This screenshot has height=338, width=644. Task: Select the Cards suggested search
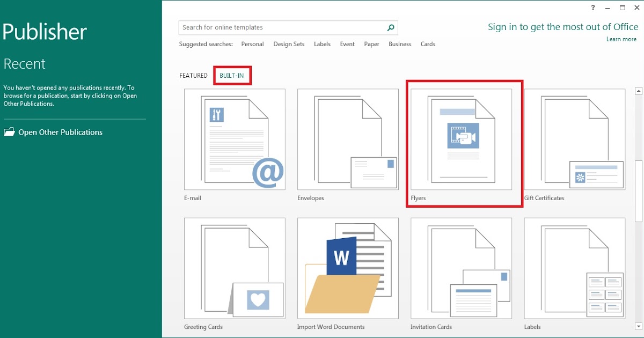428,44
